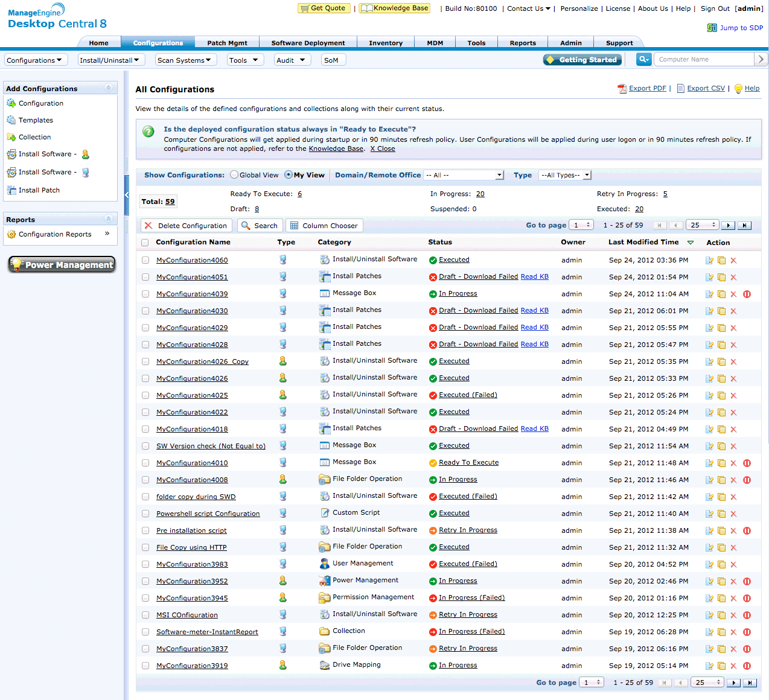
Task: Click the red delete icon for MyConfiguration4030
Action: pyautogui.click(x=733, y=311)
